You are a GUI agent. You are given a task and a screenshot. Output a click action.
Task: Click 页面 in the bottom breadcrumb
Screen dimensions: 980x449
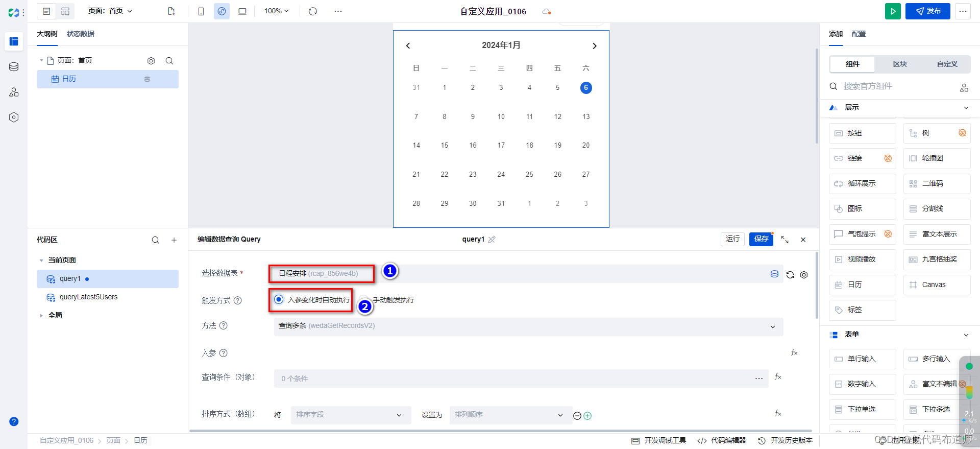tap(113, 440)
